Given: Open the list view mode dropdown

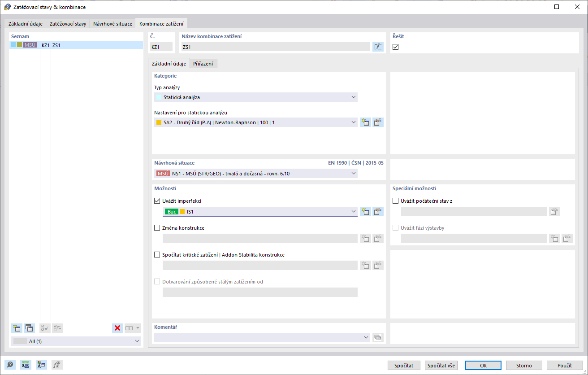Looking at the screenshot, I should click(x=133, y=328).
